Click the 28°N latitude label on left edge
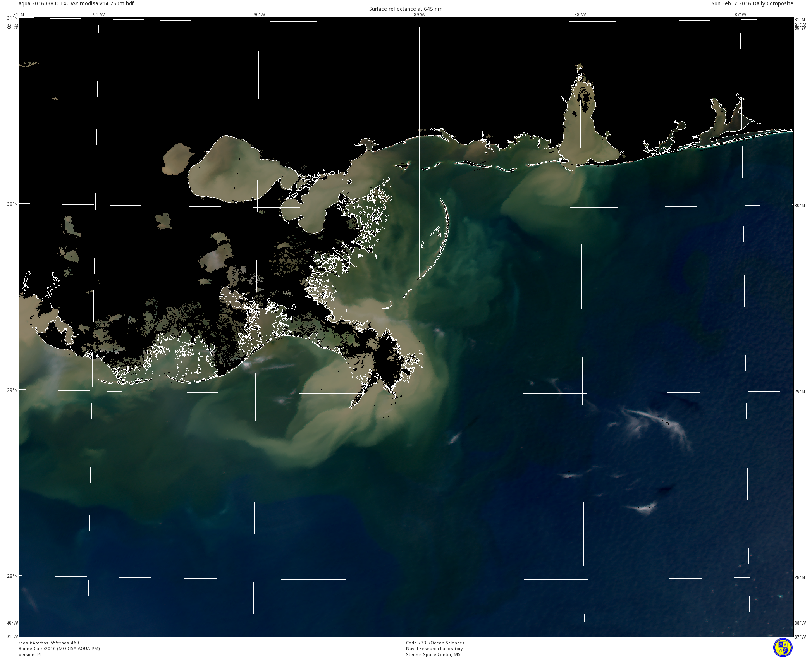 (12, 576)
